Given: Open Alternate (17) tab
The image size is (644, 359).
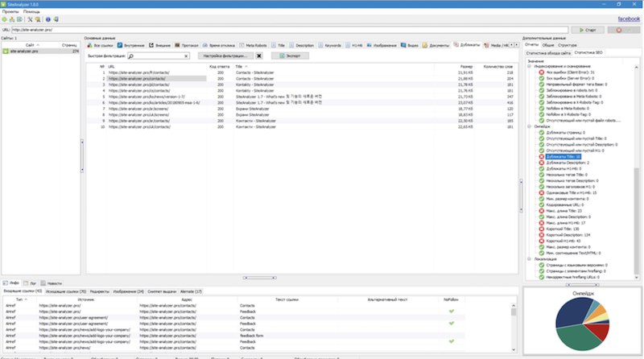Looking at the screenshot, I should click(191, 291).
